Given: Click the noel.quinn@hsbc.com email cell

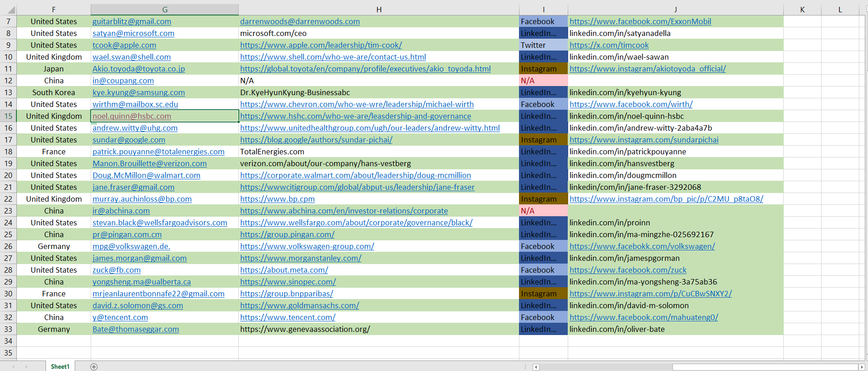Looking at the screenshot, I should [164, 116].
